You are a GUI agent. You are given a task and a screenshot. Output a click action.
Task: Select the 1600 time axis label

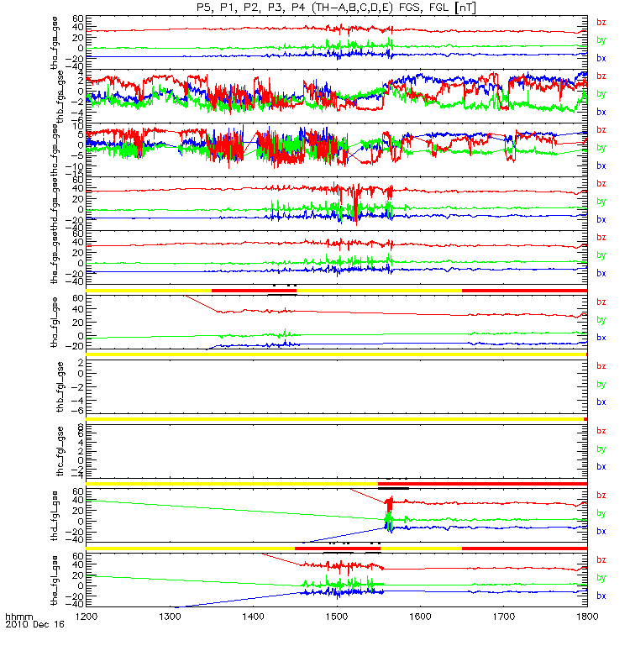pyautogui.click(x=421, y=617)
